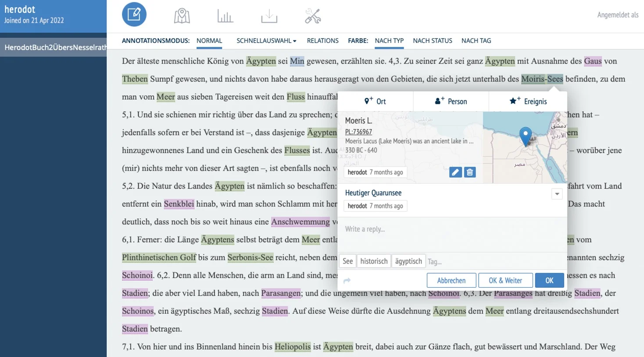This screenshot has height=357, width=644.
Task: Color annotations by Nach Tag
Action: [476, 41]
